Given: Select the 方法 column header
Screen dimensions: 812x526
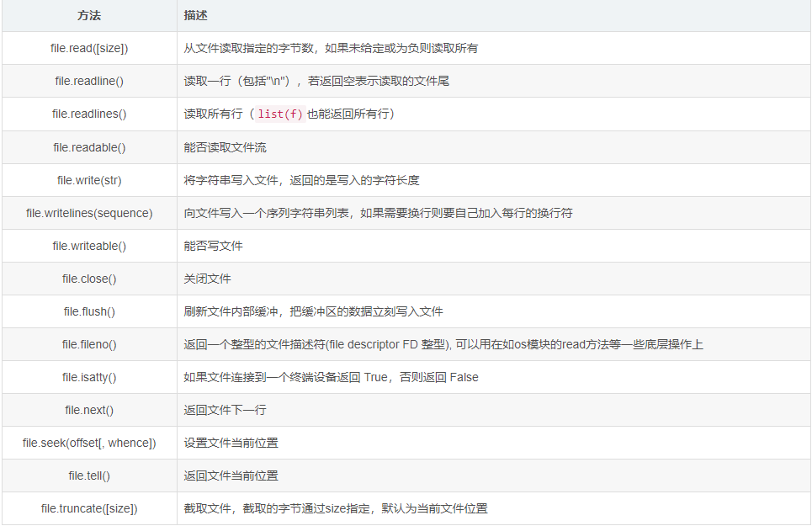Looking at the screenshot, I should click(x=89, y=15).
